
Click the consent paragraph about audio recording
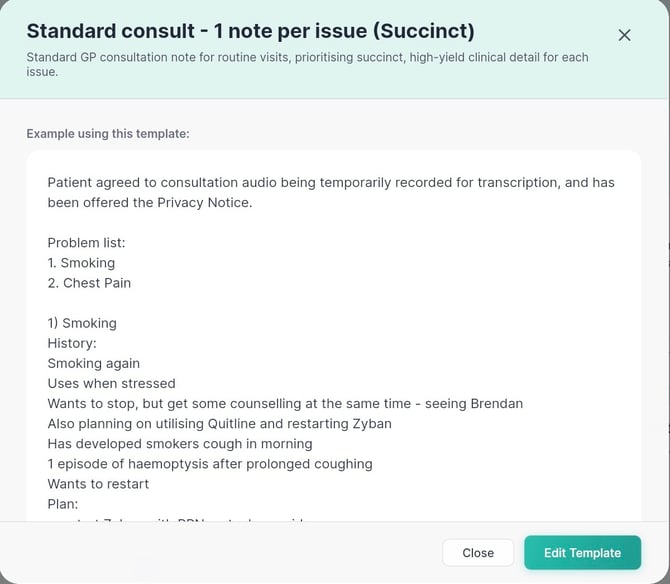(x=330, y=192)
